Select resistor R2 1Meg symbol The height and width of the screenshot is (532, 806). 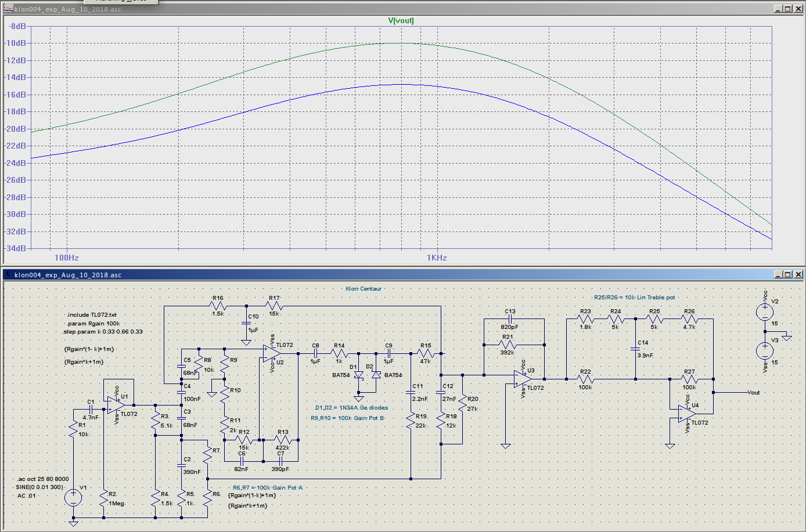tap(103, 498)
